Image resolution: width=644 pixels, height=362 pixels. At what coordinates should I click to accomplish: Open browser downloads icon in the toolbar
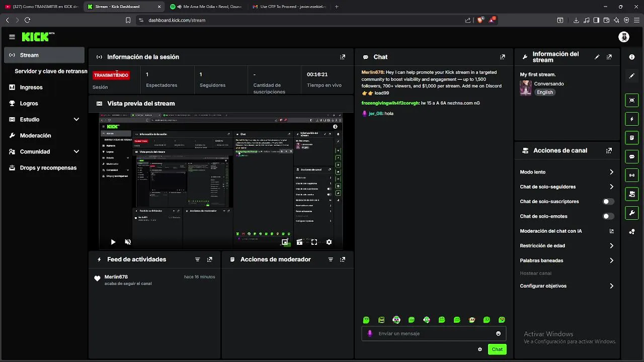(576, 20)
